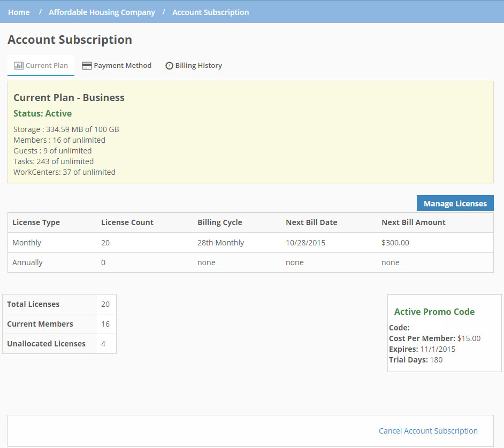Image resolution: width=504 pixels, height=448 pixels.
Task: Click the Active Promo Code panel
Action: click(444, 333)
